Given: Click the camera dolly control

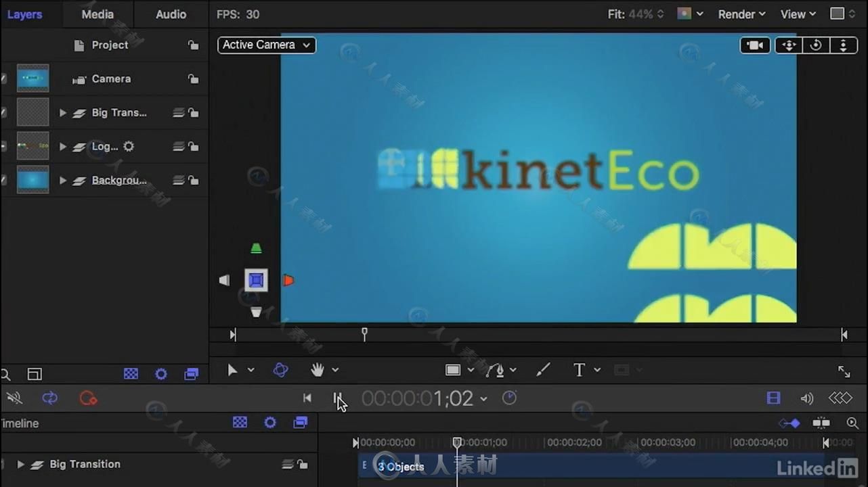Looking at the screenshot, I should tap(843, 45).
